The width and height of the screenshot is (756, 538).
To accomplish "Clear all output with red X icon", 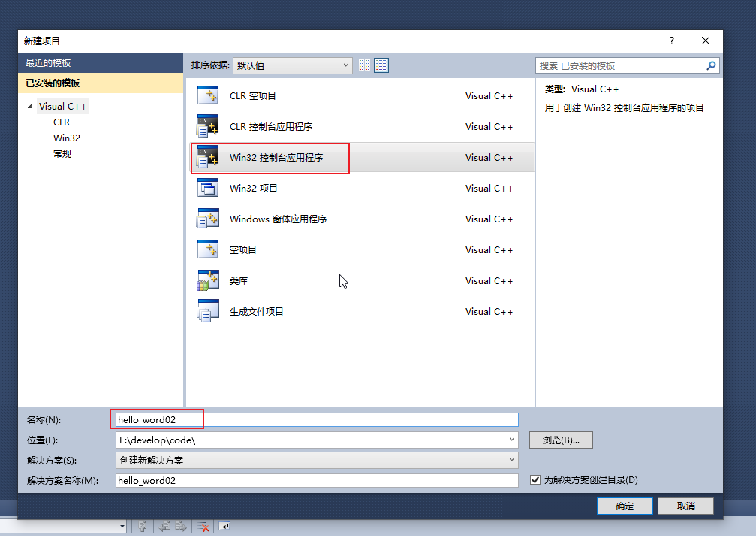I will [x=203, y=526].
